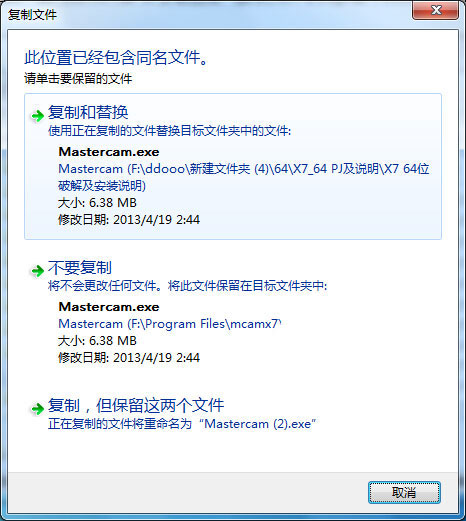Choose the 不要复制 option title

point(80,267)
